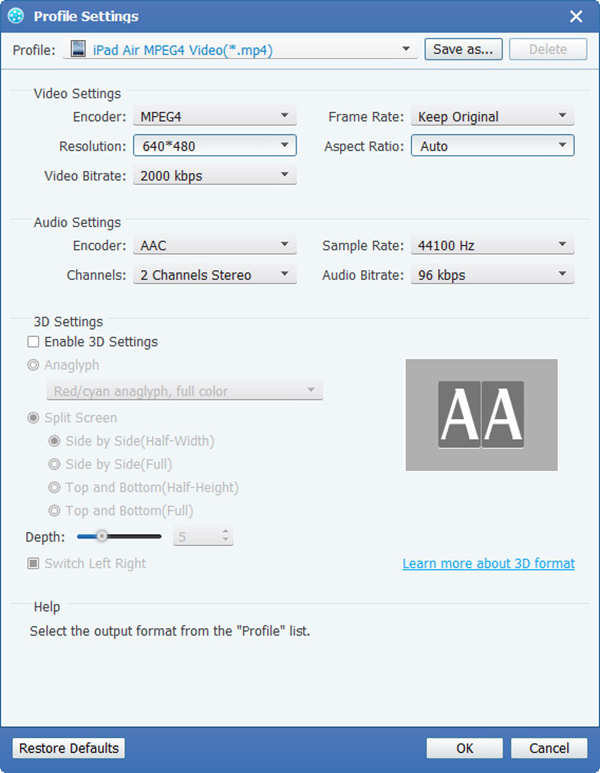Open the Profile dropdown list

[x=406, y=49]
